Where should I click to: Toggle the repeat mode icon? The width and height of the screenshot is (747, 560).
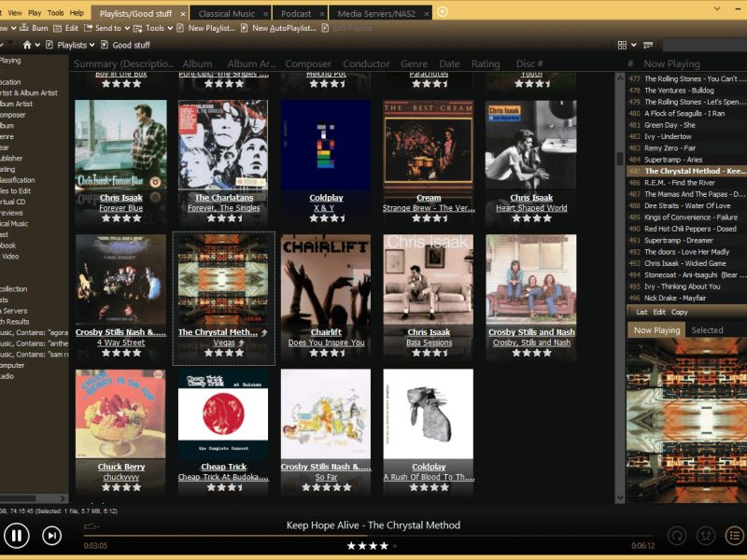point(676,536)
